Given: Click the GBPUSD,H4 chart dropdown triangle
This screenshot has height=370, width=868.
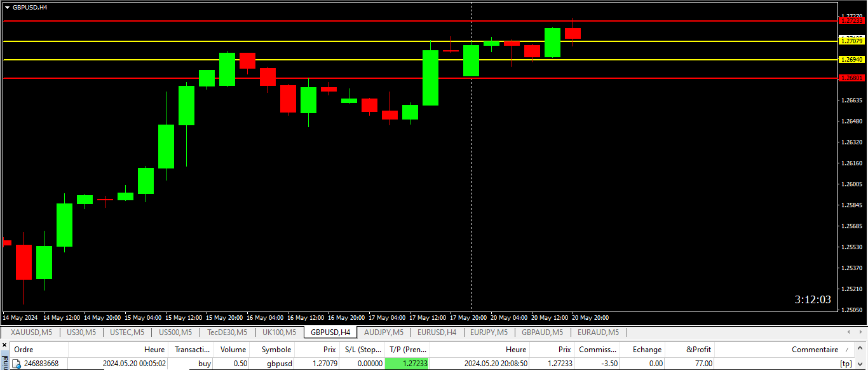Looking at the screenshot, I should coord(7,7).
